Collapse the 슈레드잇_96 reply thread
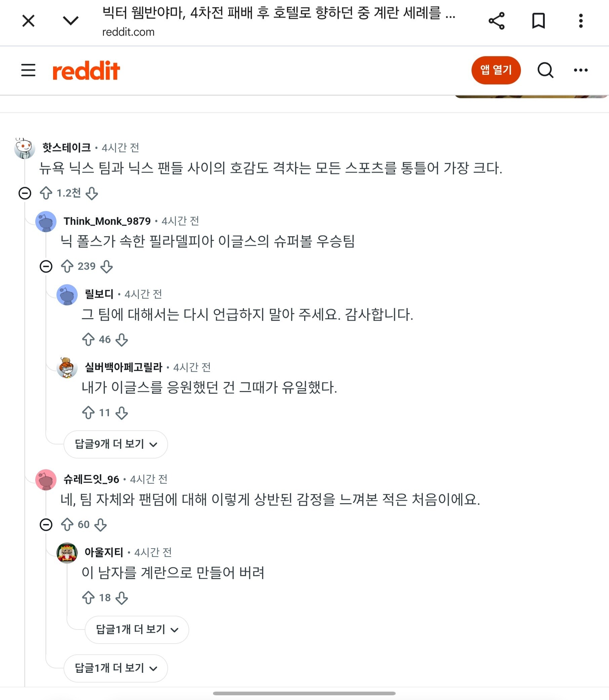Image resolution: width=609 pixels, height=700 pixels. click(x=46, y=525)
